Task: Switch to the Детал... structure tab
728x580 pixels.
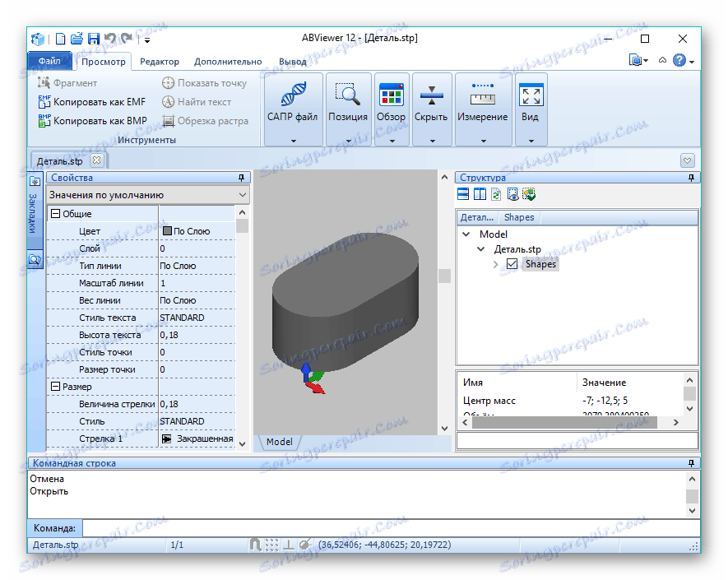Action: pyautogui.click(x=477, y=217)
